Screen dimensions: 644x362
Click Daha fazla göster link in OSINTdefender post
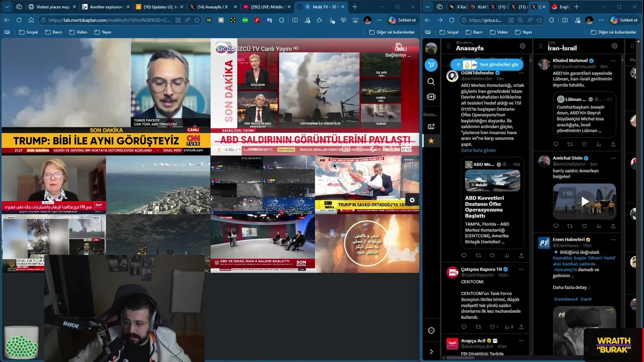pos(478,150)
